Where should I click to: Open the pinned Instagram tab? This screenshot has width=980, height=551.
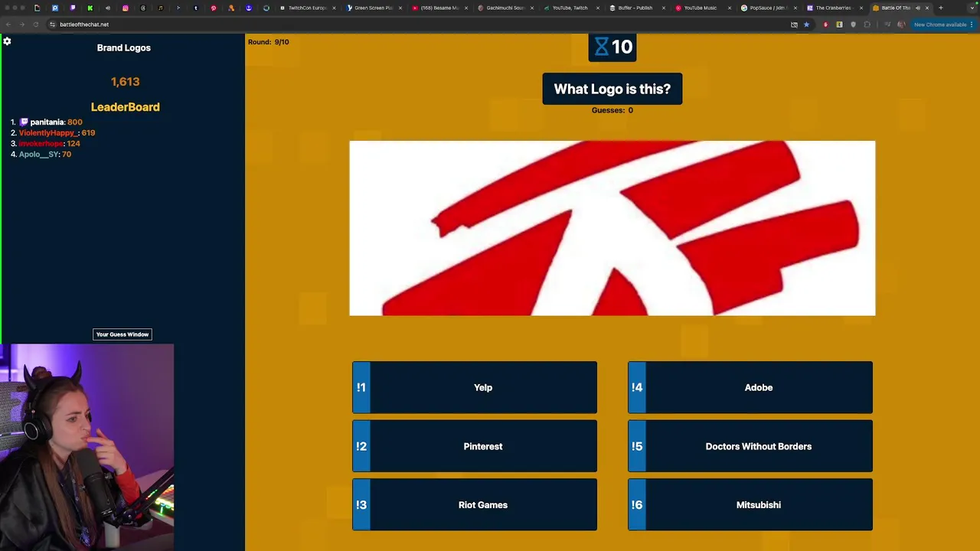126,8
